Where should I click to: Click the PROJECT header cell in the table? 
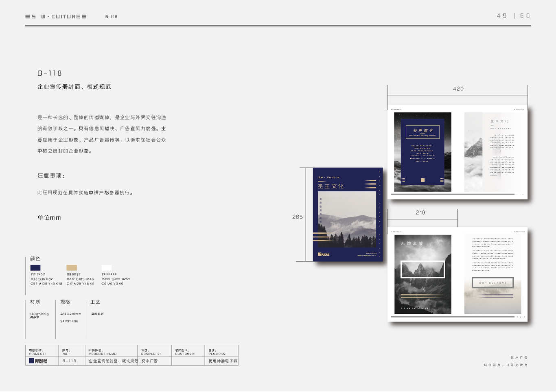click(42, 351)
